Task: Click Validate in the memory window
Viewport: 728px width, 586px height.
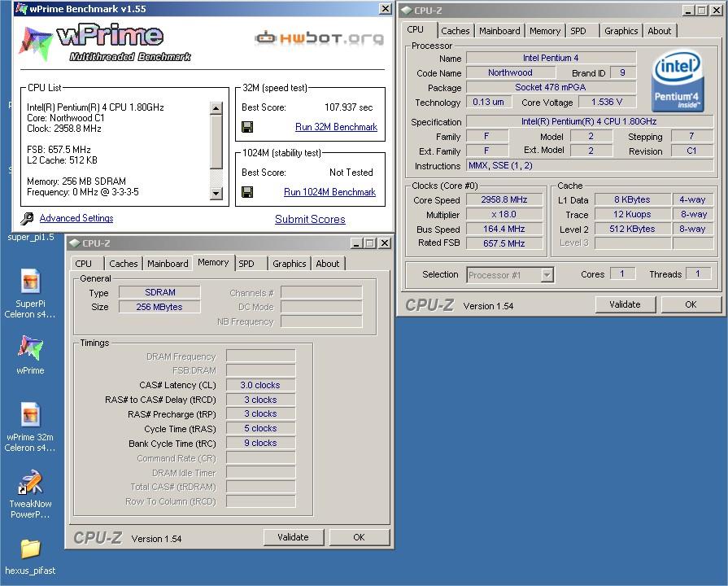Action: [x=293, y=537]
